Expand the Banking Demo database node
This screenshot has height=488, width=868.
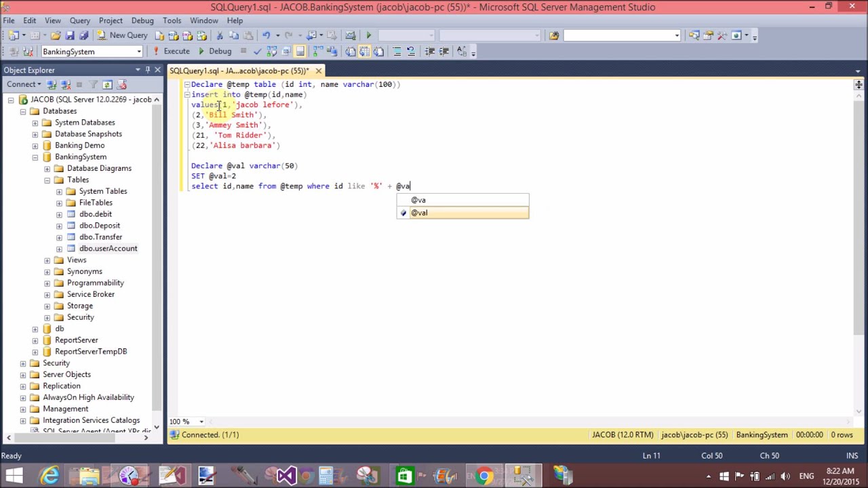[35, 146]
